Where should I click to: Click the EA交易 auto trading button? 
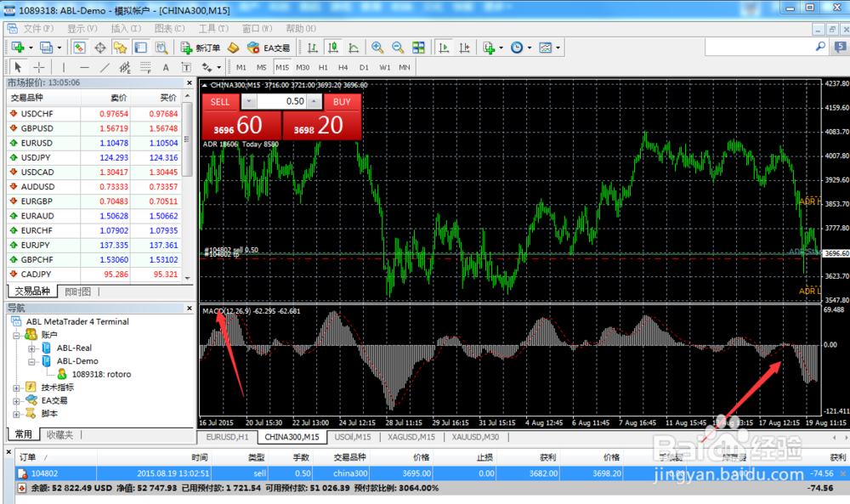[x=269, y=48]
